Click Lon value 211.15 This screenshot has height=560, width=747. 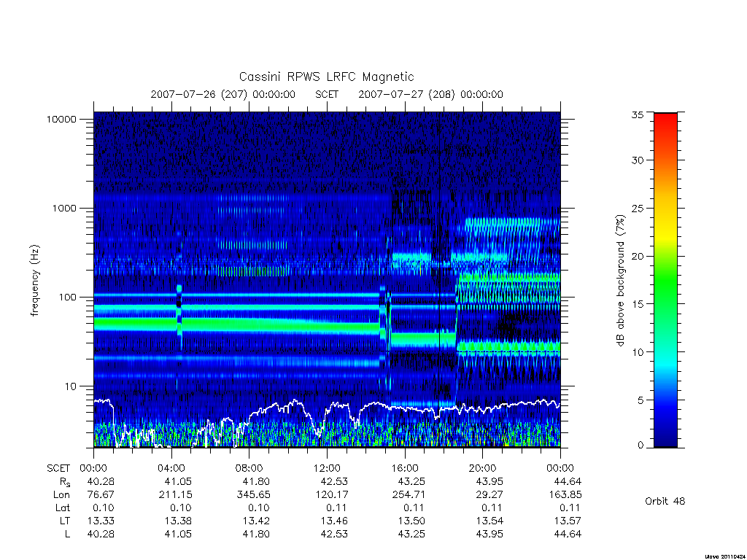pyautogui.click(x=175, y=495)
